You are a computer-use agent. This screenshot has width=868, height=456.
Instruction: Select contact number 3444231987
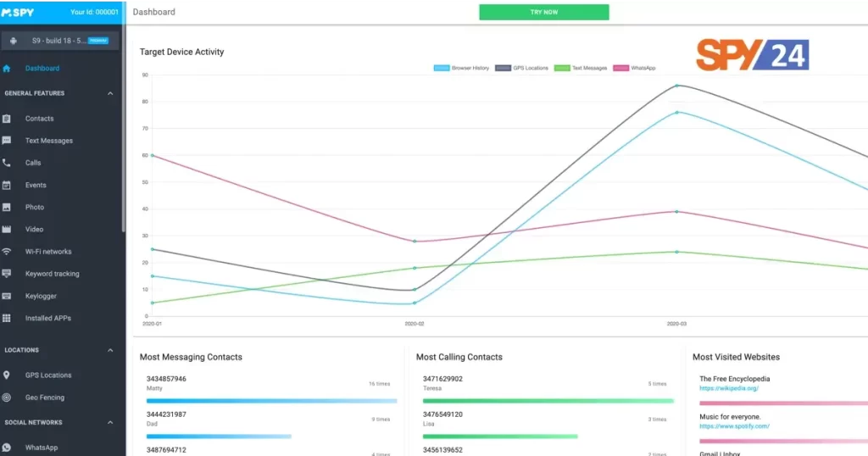click(x=166, y=414)
